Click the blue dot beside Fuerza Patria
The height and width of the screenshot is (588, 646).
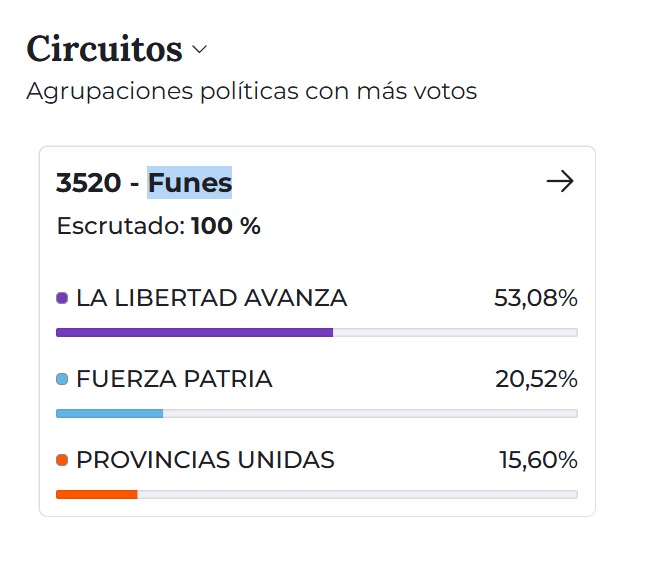(x=62, y=379)
